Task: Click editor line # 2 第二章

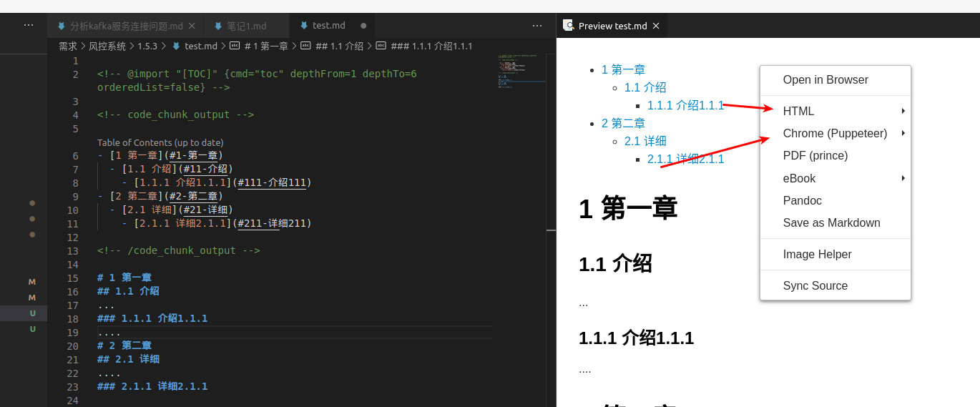Action: pos(124,345)
